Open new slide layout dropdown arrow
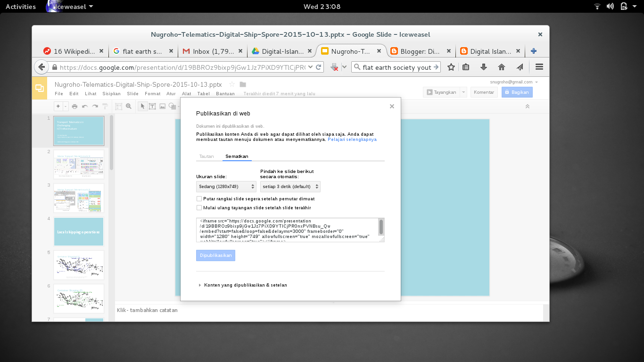This screenshot has width=644, height=362. [x=66, y=107]
